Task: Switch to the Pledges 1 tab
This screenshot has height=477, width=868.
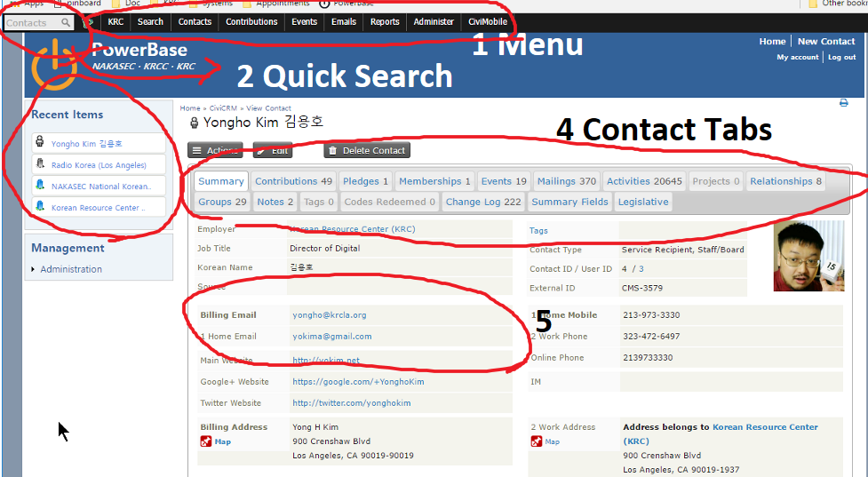Action: click(x=365, y=181)
